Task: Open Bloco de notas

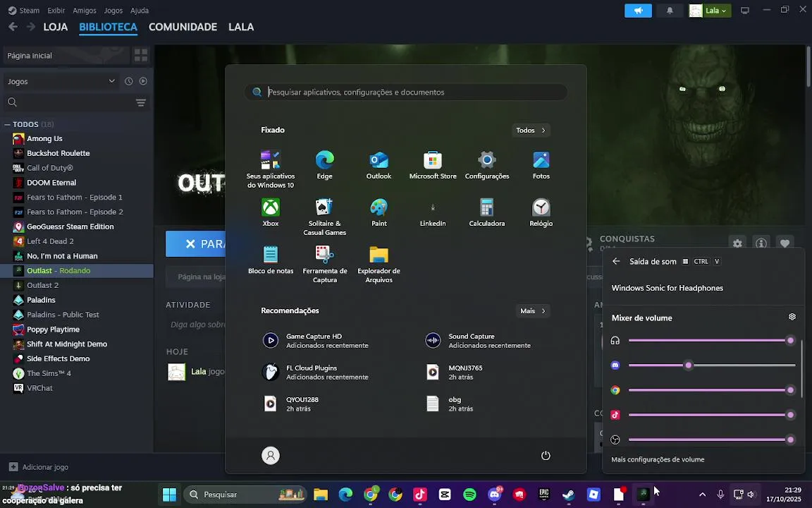Action: pyautogui.click(x=271, y=260)
